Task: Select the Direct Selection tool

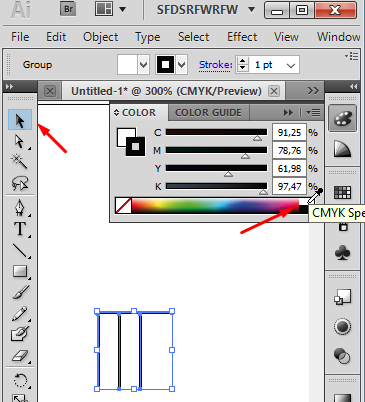Action: [x=20, y=142]
